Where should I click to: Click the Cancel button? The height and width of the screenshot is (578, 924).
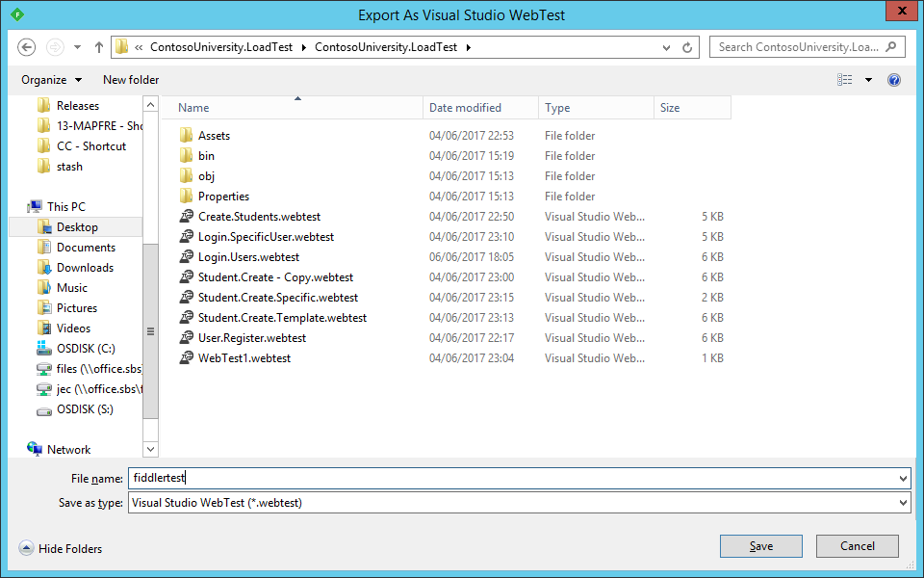click(858, 546)
